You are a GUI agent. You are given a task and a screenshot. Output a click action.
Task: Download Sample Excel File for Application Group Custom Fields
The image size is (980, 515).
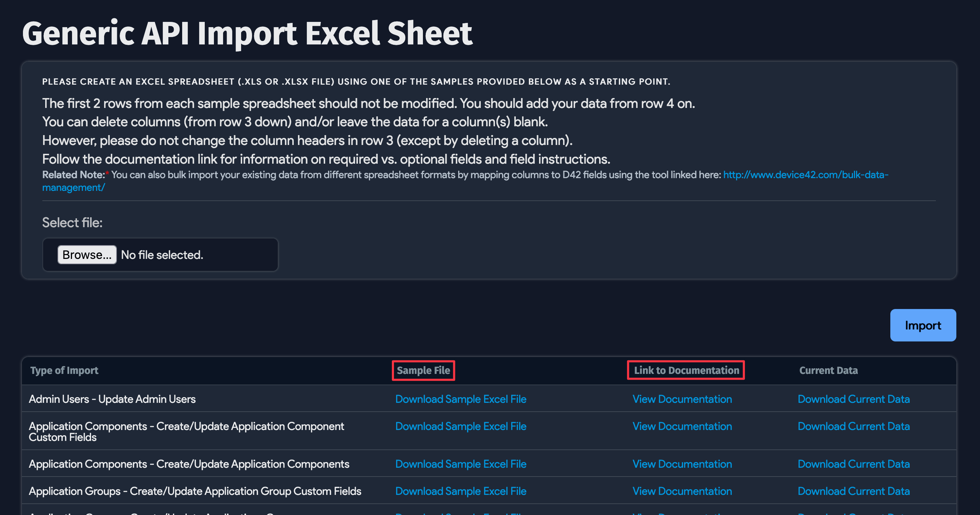click(461, 491)
